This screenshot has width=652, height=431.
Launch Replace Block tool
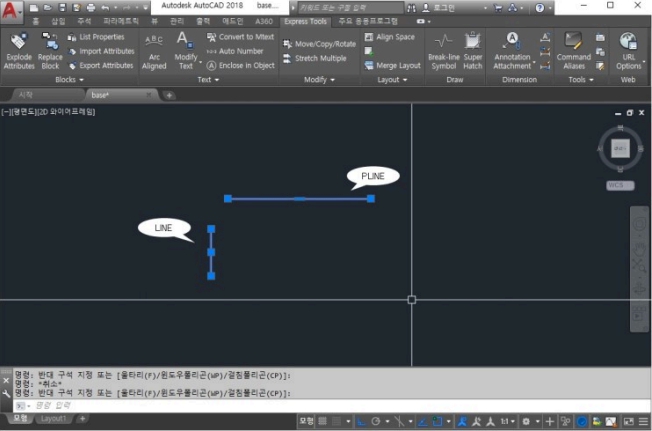coord(50,51)
